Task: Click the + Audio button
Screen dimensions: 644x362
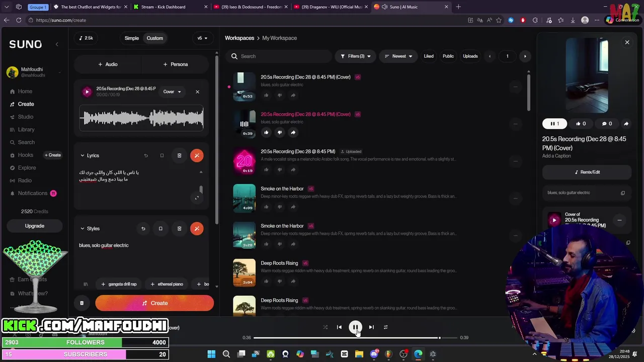Action: click(x=108, y=64)
